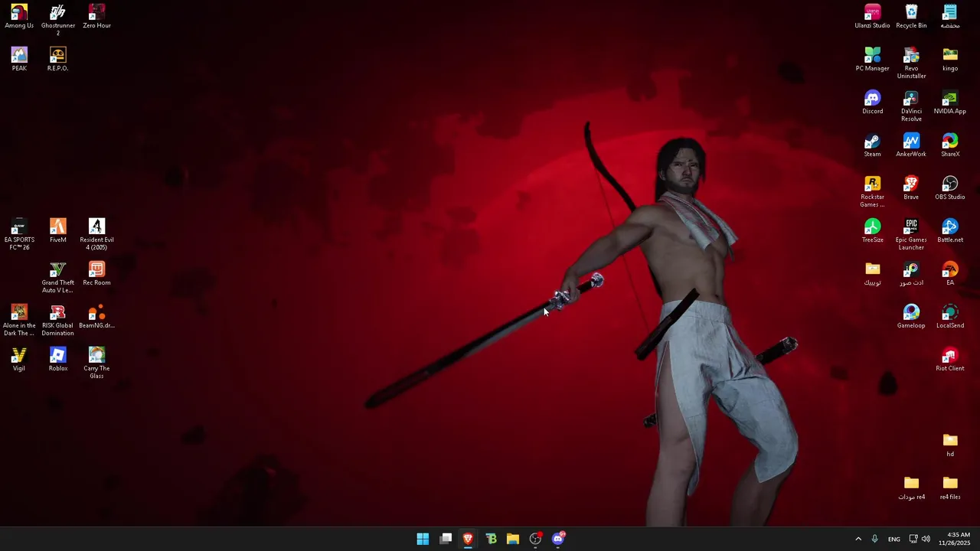This screenshot has width=980, height=551.
Task: Click the volume speaker tray icon
Action: [x=926, y=539]
